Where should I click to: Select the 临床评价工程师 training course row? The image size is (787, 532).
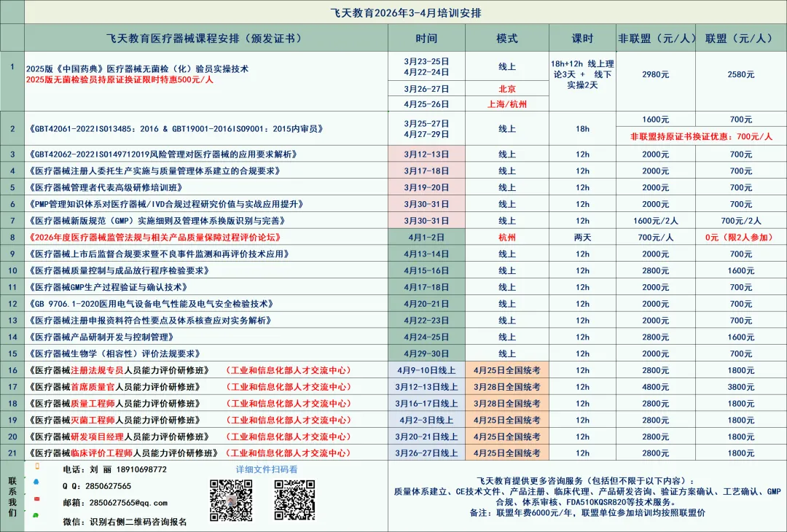click(x=205, y=453)
